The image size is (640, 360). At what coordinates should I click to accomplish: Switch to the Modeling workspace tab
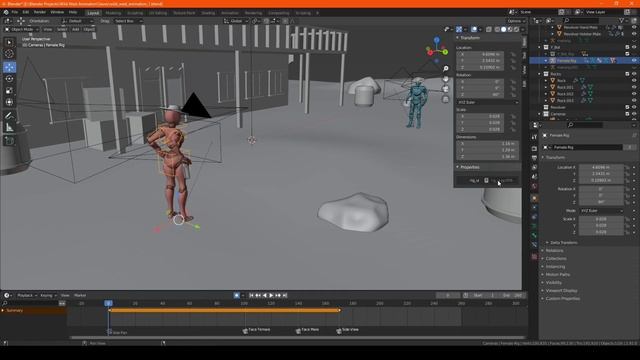[x=113, y=13]
